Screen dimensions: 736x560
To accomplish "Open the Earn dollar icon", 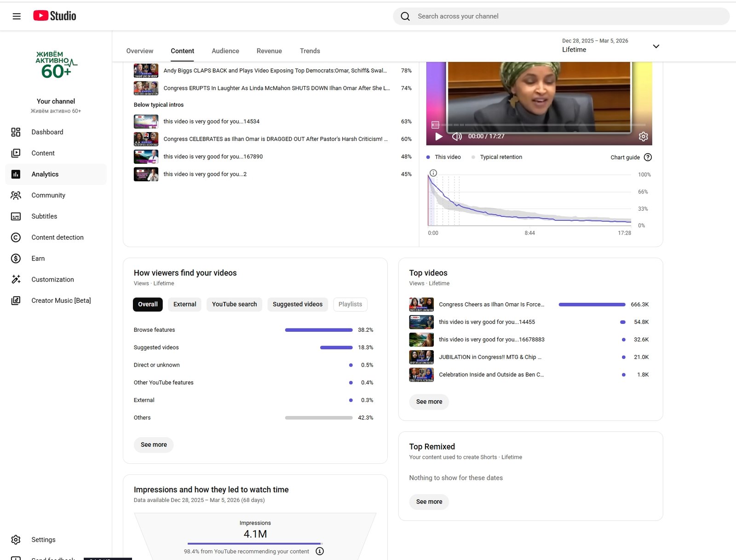I will tap(16, 259).
